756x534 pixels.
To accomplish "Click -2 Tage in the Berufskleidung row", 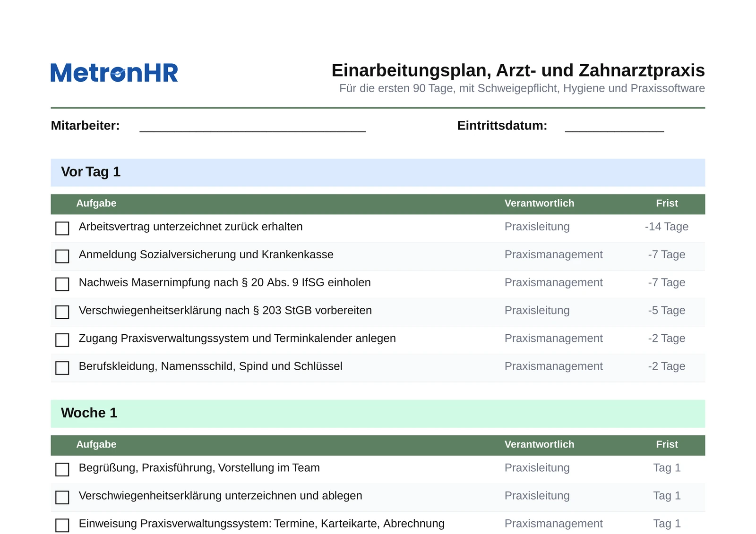I will tap(667, 366).
